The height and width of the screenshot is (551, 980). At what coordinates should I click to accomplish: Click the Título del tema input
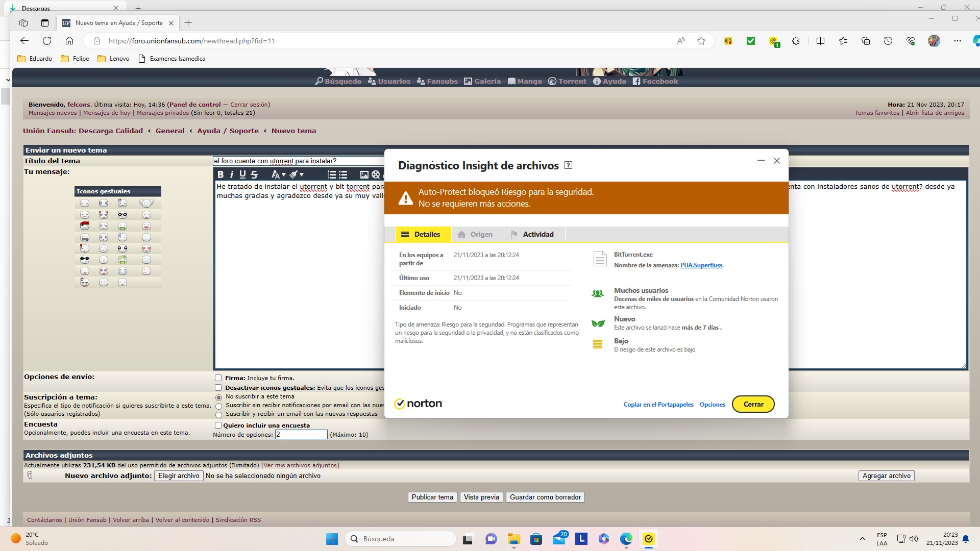coord(299,161)
